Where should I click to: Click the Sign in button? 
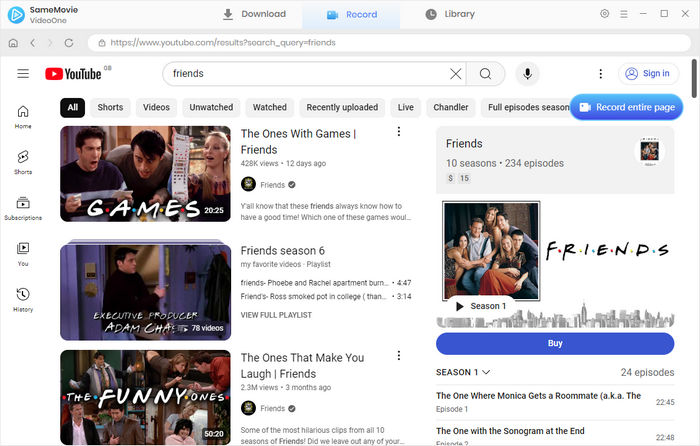pos(648,74)
